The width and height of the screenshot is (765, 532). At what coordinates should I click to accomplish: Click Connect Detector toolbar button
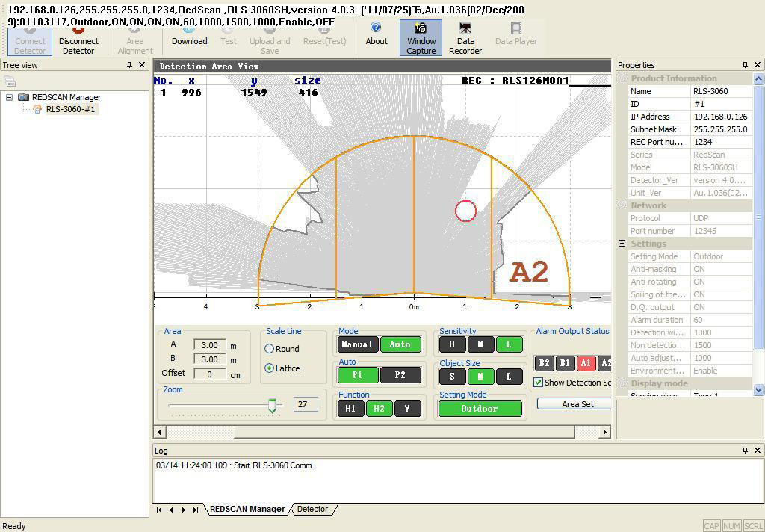(30, 41)
